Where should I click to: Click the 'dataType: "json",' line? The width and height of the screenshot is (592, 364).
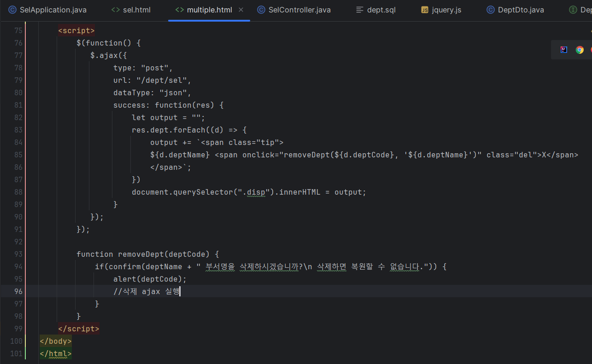click(x=152, y=92)
